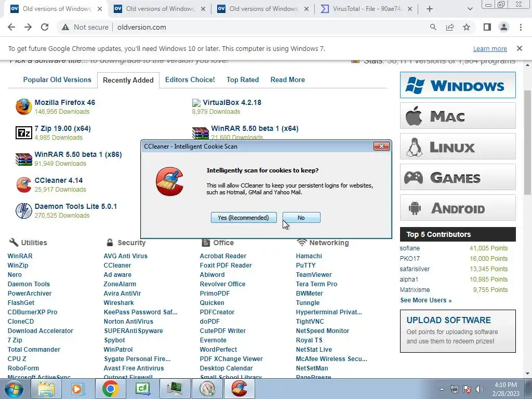This screenshot has height=399, width=532.
Task: Click No in CCleaner cookie dialog
Action: point(301,218)
